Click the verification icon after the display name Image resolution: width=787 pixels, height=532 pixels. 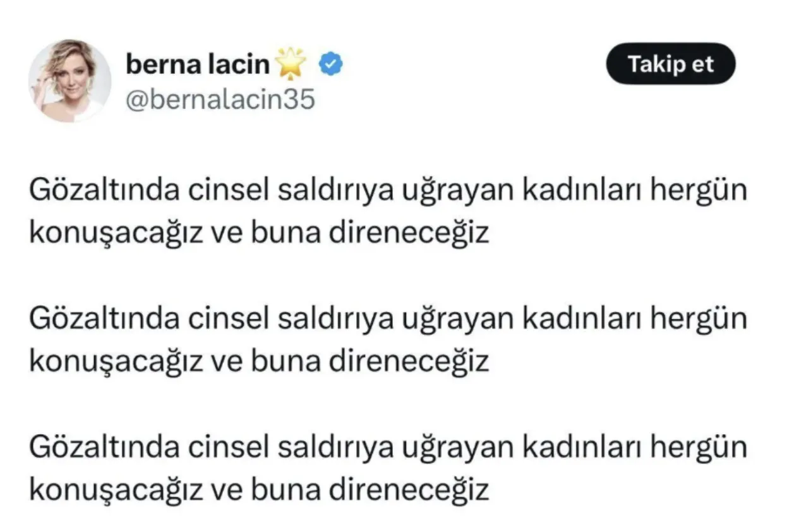(330, 63)
